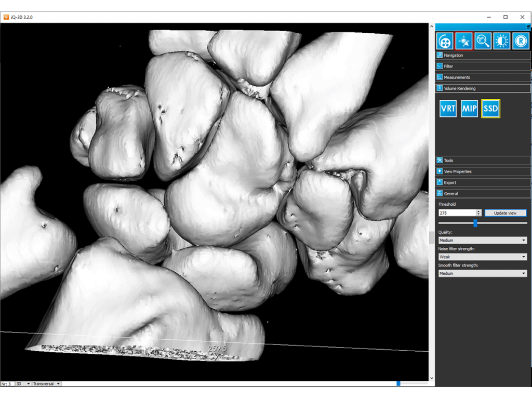Click the Threshold value field showing 275

tap(457, 213)
